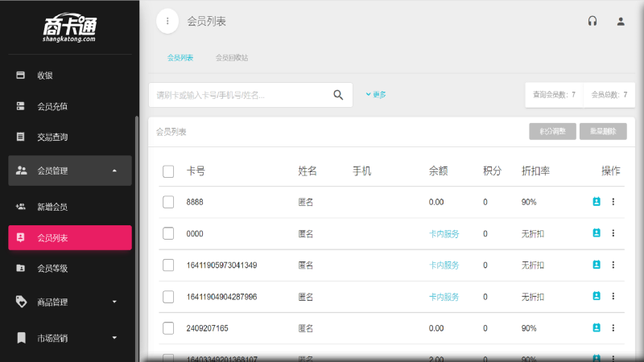Click the 查询会员数: 7 counter
644x362 pixels.
(554, 95)
